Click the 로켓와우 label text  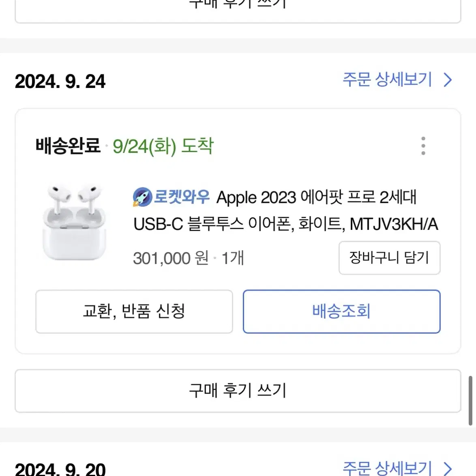point(182,197)
